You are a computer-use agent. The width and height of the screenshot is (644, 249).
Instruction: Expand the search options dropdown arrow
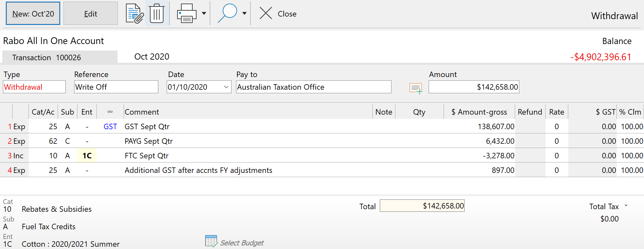[244, 14]
